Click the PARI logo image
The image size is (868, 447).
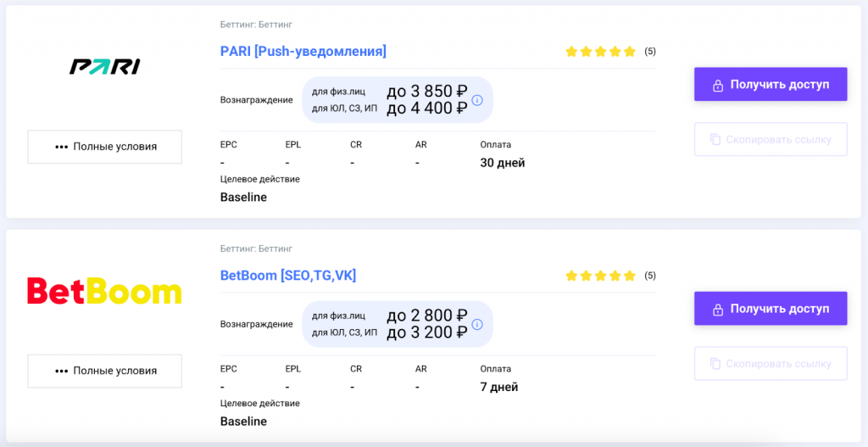click(x=104, y=67)
